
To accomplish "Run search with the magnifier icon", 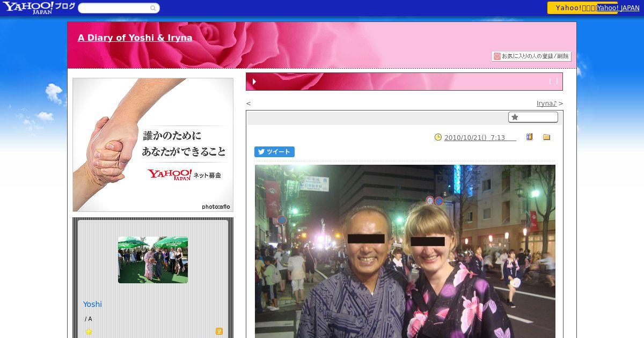I will [153, 8].
